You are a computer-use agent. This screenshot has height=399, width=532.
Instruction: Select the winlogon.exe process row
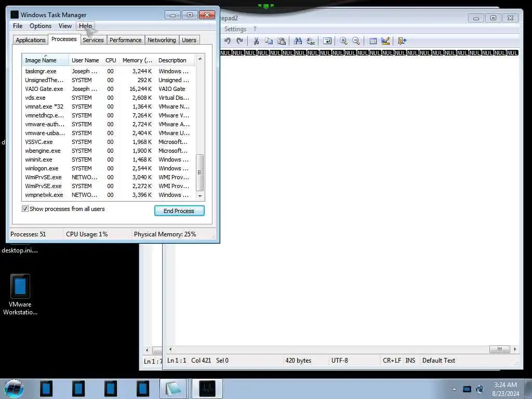pyautogui.click(x=109, y=168)
